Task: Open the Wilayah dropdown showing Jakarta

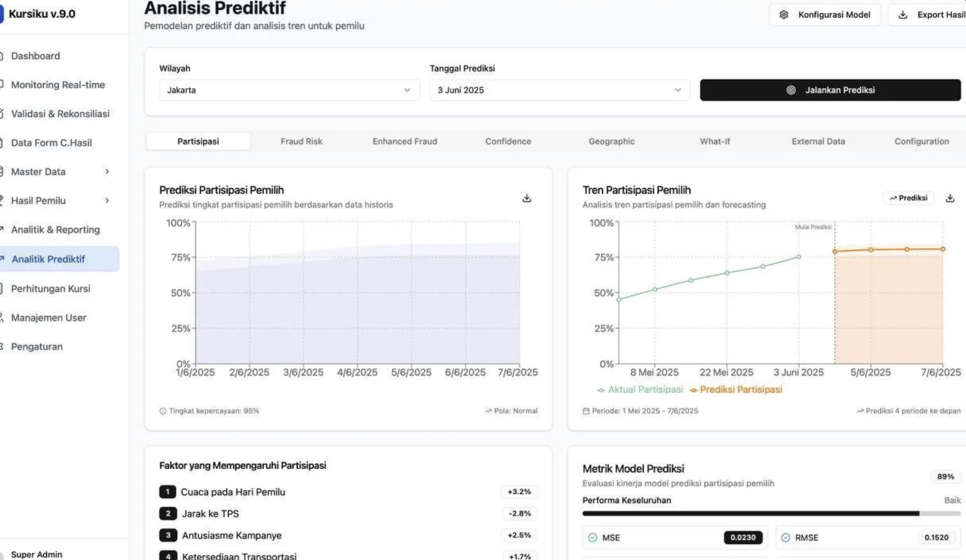Action: pos(289,90)
